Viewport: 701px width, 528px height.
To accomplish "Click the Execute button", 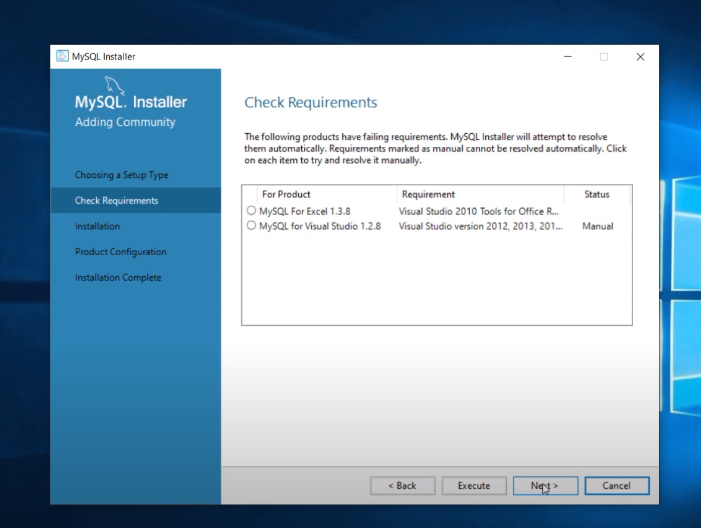I will [x=474, y=486].
